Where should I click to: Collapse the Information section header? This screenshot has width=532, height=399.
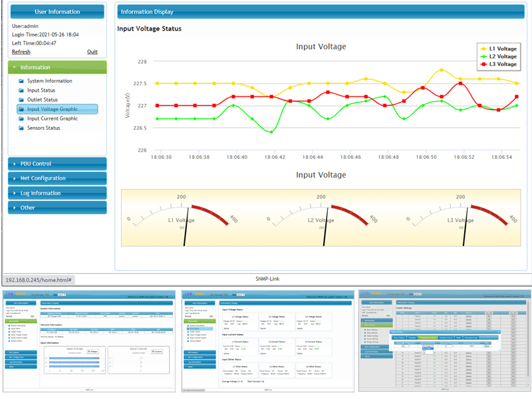click(x=57, y=67)
